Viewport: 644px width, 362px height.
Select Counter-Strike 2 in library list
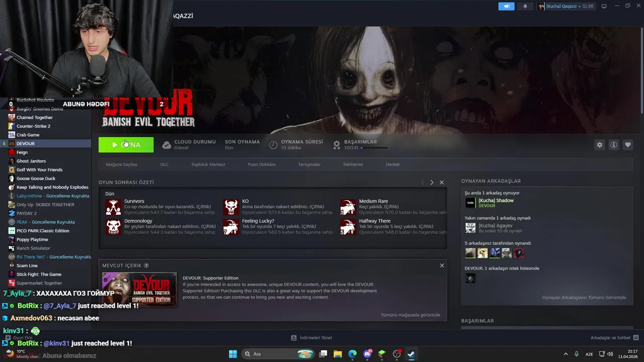point(33,126)
